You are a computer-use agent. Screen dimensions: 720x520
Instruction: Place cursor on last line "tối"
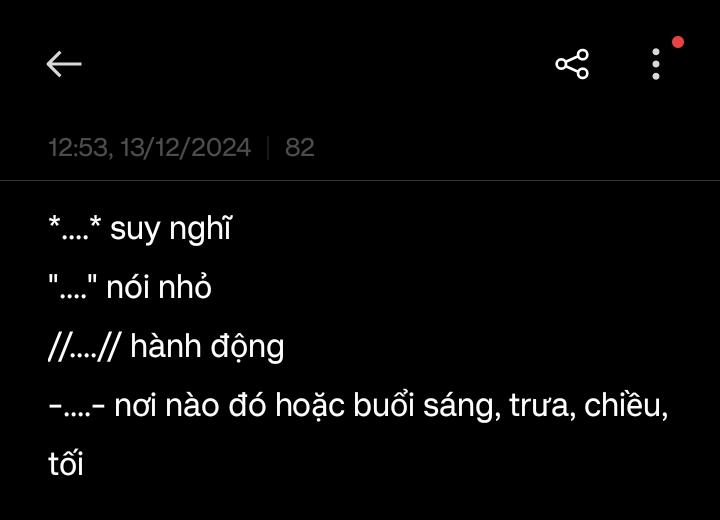pos(65,465)
